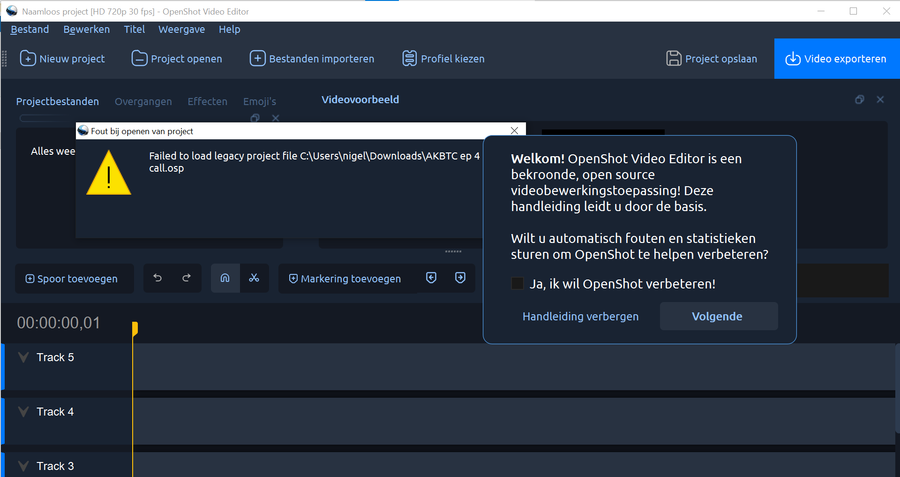The width and height of the screenshot is (900, 477).
Task: Click the error message text in dialog
Action: pyautogui.click(x=314, y=162)
